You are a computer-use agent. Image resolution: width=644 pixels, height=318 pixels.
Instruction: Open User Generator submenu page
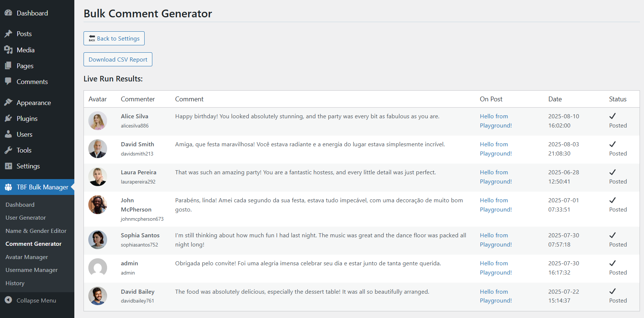point(26,218)
